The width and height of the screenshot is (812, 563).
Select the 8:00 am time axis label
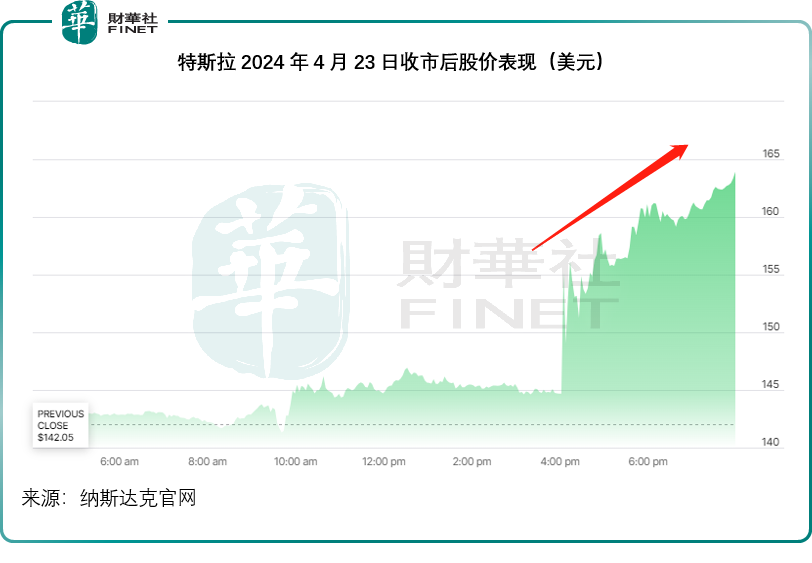click(207, 462)
